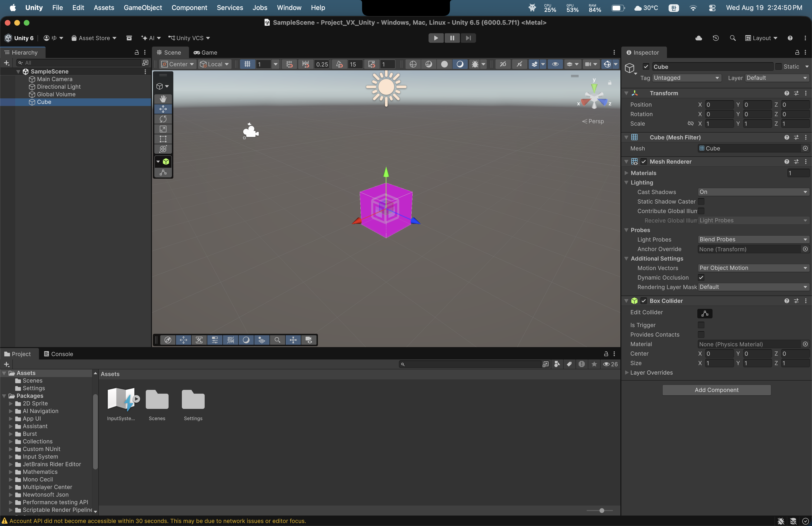
Task: Enable Static Shadow Caster checkbox
Action: pos(701,201)
